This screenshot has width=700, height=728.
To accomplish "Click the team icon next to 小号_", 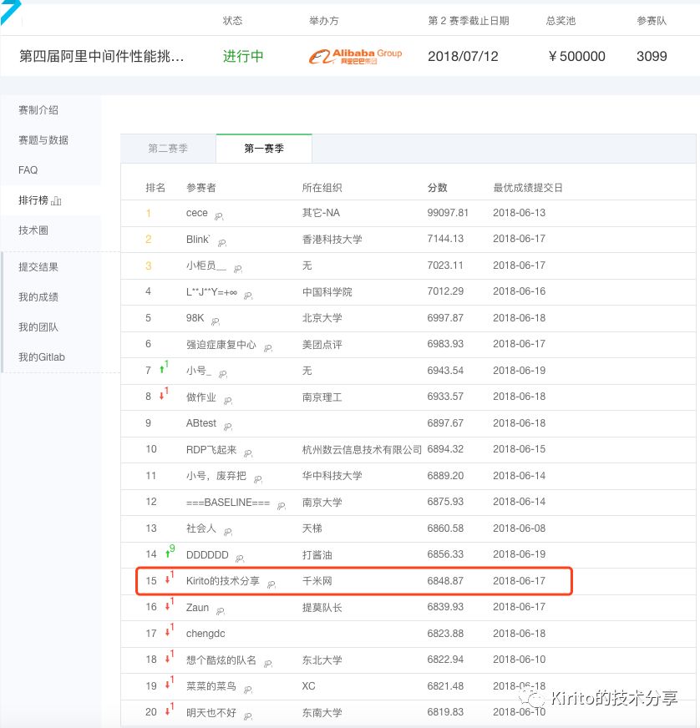I will coord(223,374).
